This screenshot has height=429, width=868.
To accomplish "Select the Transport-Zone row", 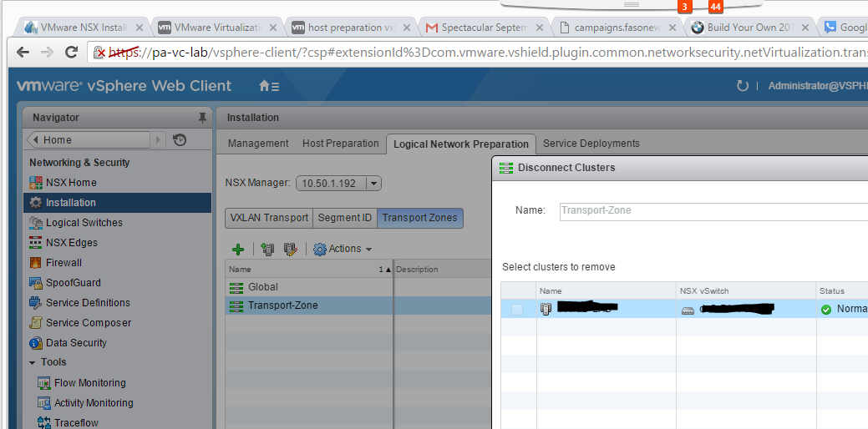I will pos(358,305).
